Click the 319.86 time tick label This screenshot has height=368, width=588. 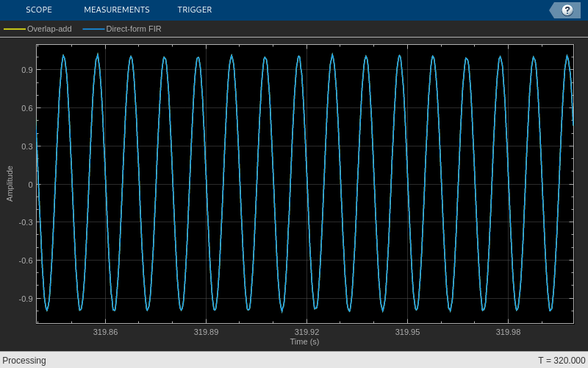[105, 333]
